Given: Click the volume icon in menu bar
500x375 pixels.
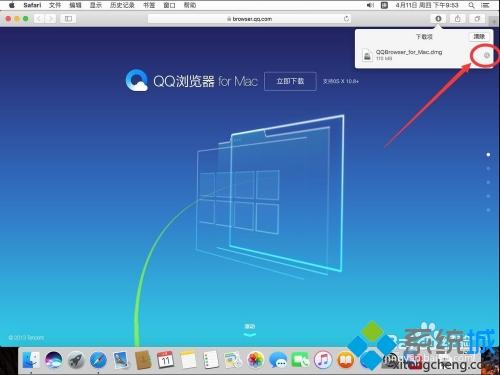Looking at the screenshot, I should click(370, 5).
